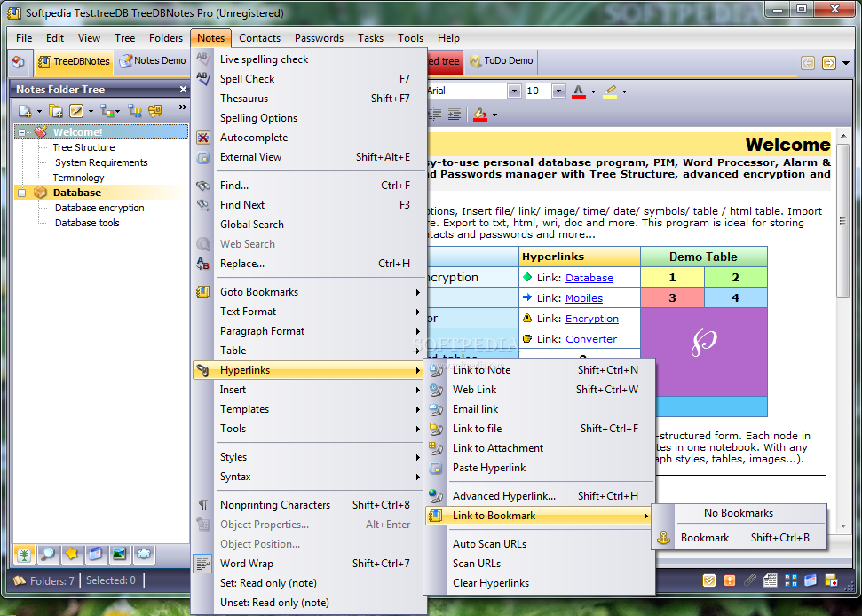Close the Notes Folder Tree panel
Image resolution: width=862 pixels, height=616 pixels.
[x=183, y=89]
